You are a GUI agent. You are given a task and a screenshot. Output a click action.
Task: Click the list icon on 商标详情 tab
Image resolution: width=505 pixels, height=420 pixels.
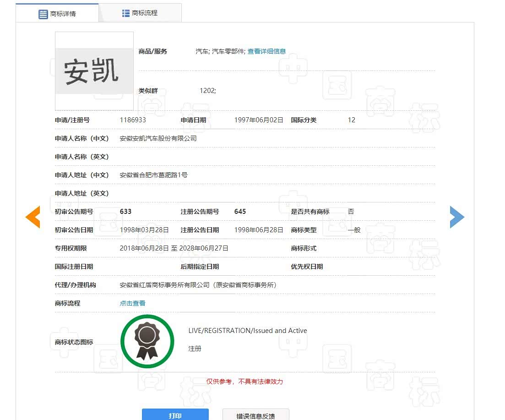43,14
